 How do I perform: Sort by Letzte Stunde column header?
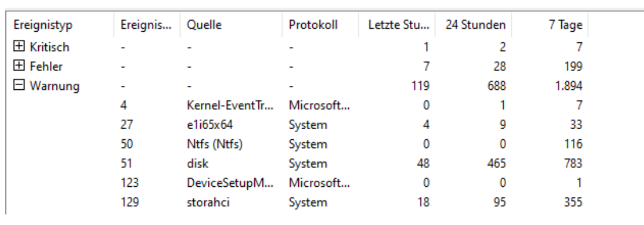point(399,25)
